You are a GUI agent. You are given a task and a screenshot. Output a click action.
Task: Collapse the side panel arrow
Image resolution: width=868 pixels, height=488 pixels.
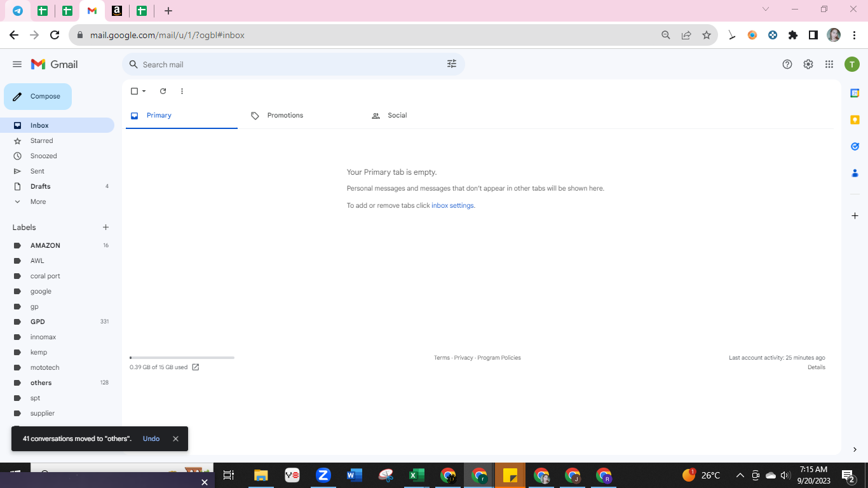pyautogui.click(x=855, y=450)
